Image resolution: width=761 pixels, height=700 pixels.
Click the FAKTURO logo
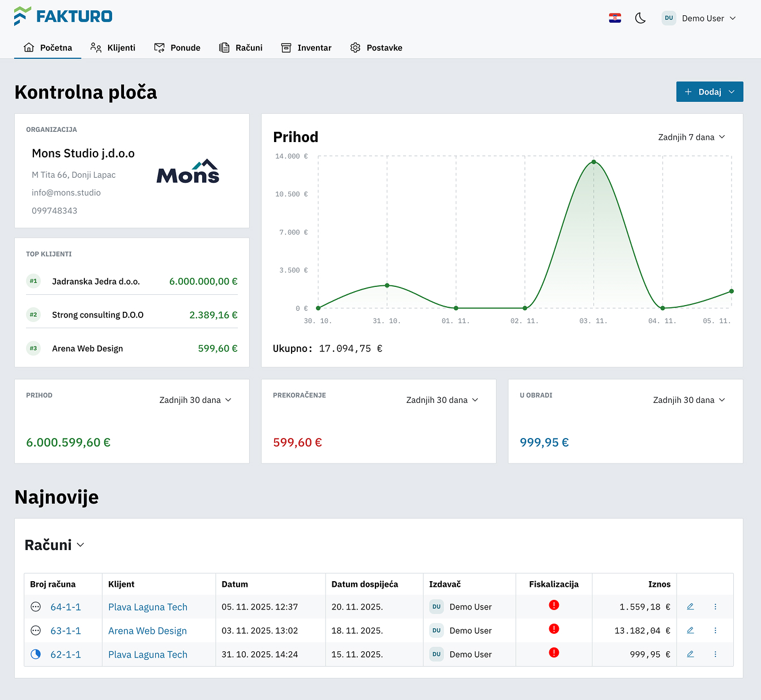pos(63,16)
